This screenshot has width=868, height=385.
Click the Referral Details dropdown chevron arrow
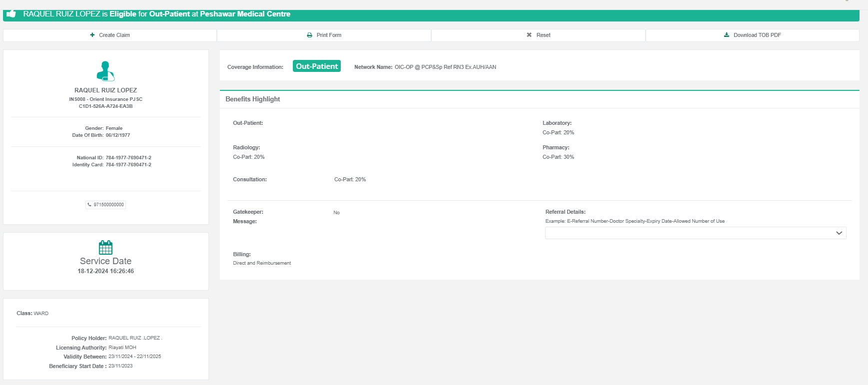(839, 233)
